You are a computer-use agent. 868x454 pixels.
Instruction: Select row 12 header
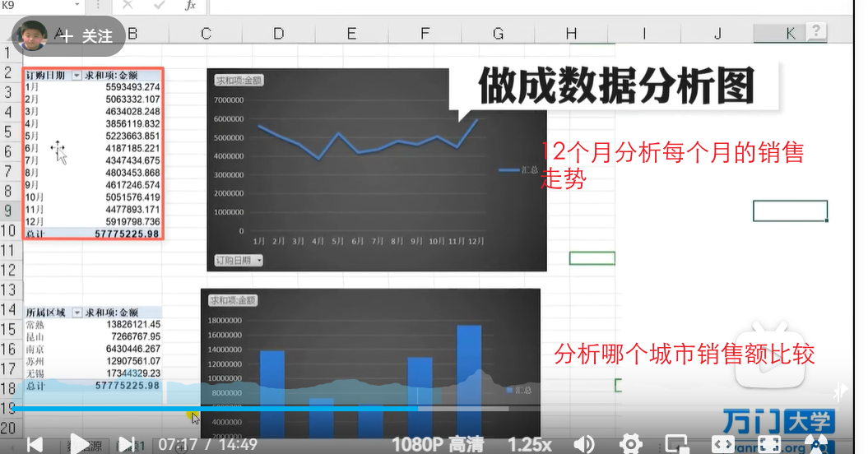(7, 271)
